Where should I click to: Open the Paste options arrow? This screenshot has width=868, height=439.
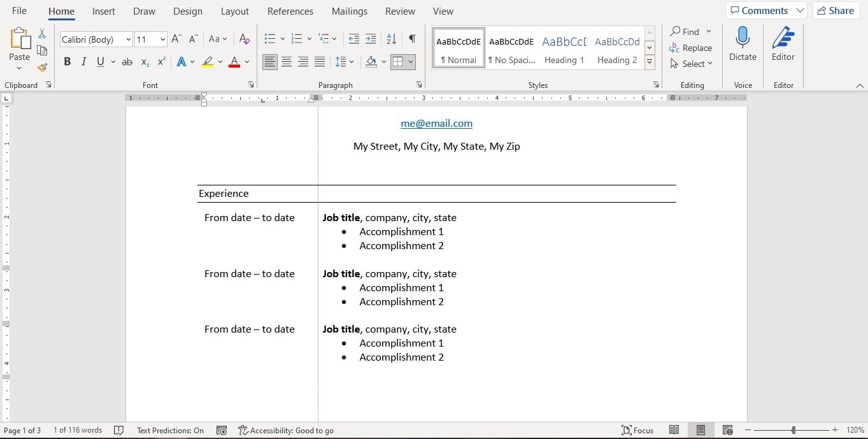19,68
